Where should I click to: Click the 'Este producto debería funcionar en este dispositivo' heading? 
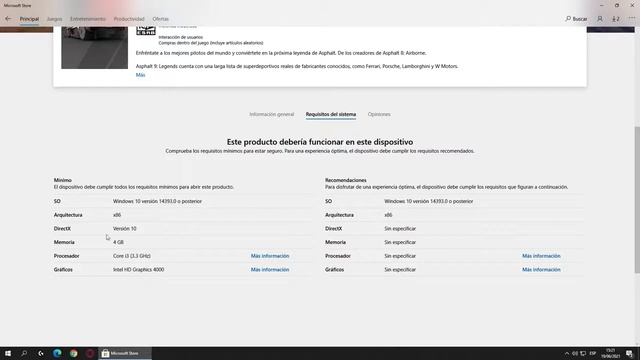click(x=320, y=142)
